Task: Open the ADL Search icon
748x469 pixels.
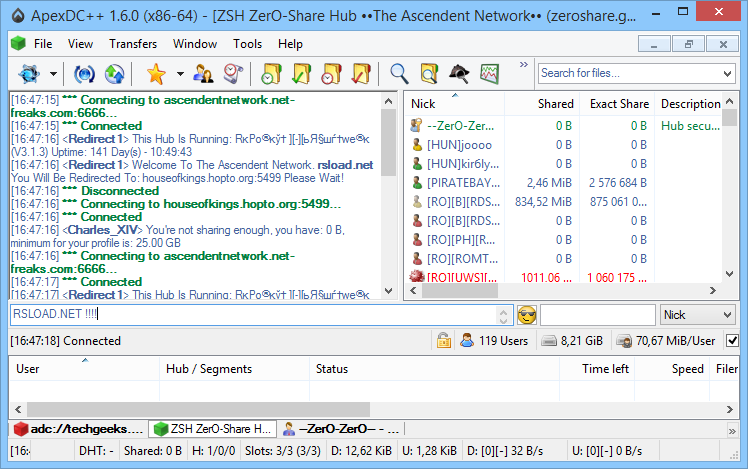Action: click(x=429, y=74)
